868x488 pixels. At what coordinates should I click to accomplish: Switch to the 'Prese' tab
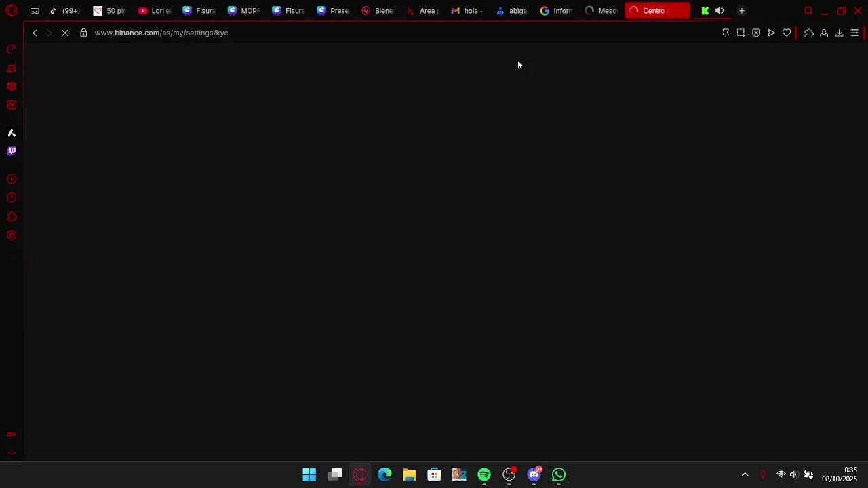[x=333, y=11]
